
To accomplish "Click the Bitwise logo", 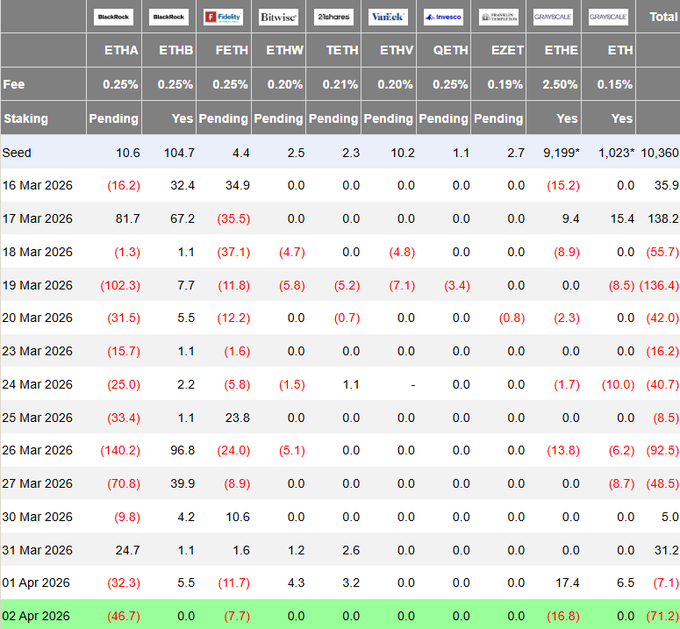I will [278, 17].
